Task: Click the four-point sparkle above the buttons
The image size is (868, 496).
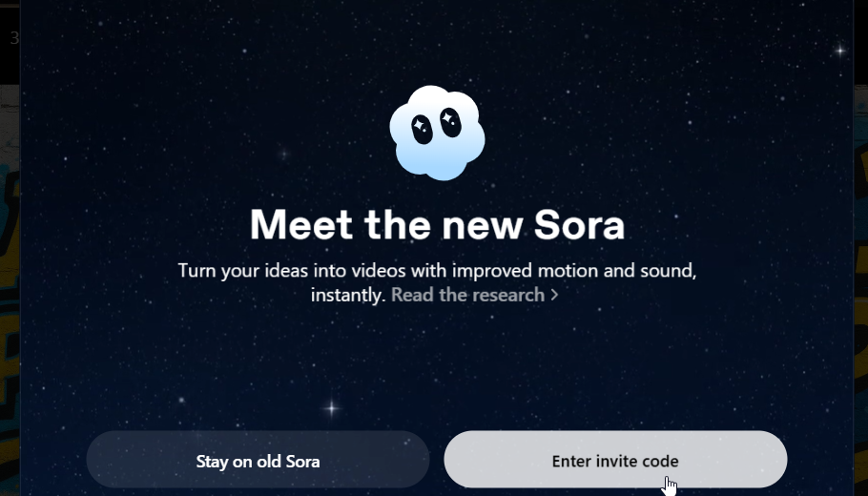Action: click(331, 407)
